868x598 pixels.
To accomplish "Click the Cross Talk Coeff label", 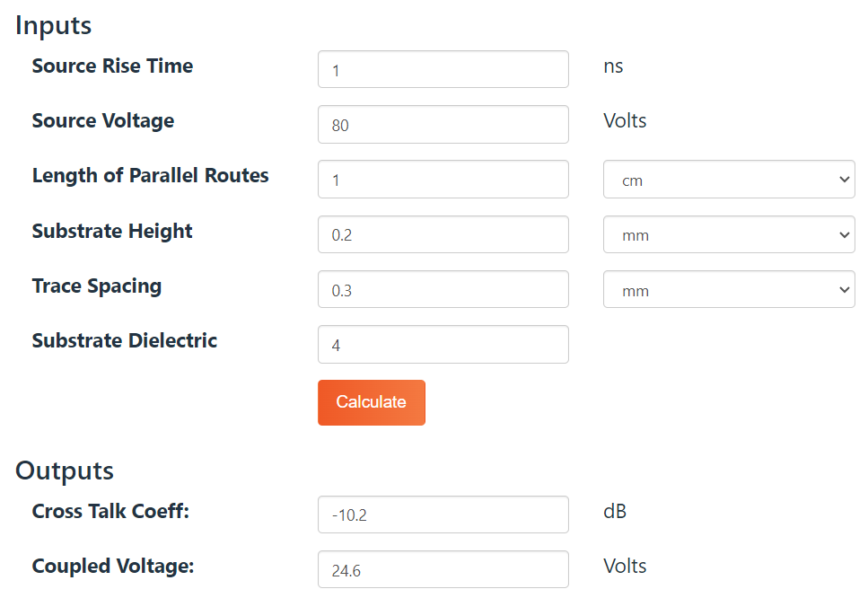I will pyautogui.click(x=111, y=512).
